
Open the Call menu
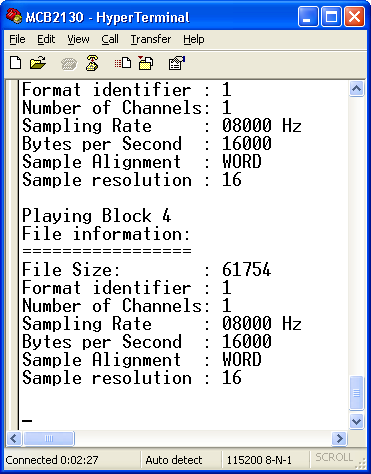click(x=110, y=39)
